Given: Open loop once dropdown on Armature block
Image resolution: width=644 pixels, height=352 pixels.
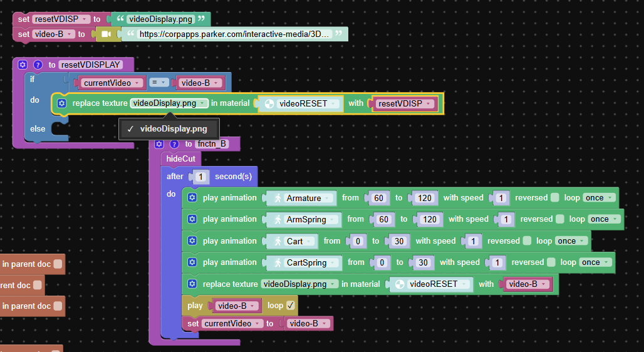Looking at the screenshot, I should [600, 197].
